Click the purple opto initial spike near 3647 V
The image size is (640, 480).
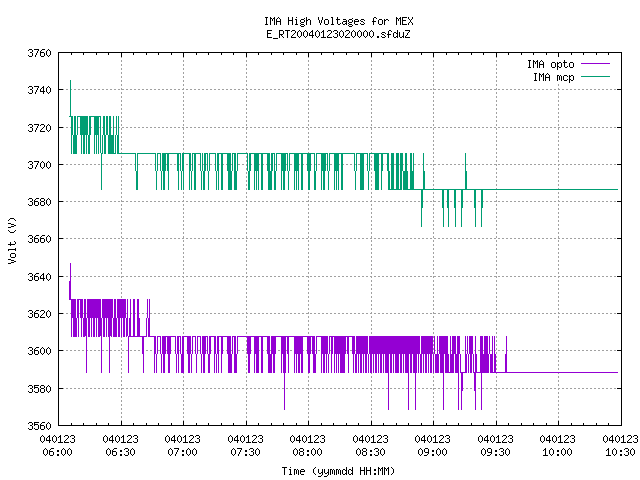tap(70, 281)
